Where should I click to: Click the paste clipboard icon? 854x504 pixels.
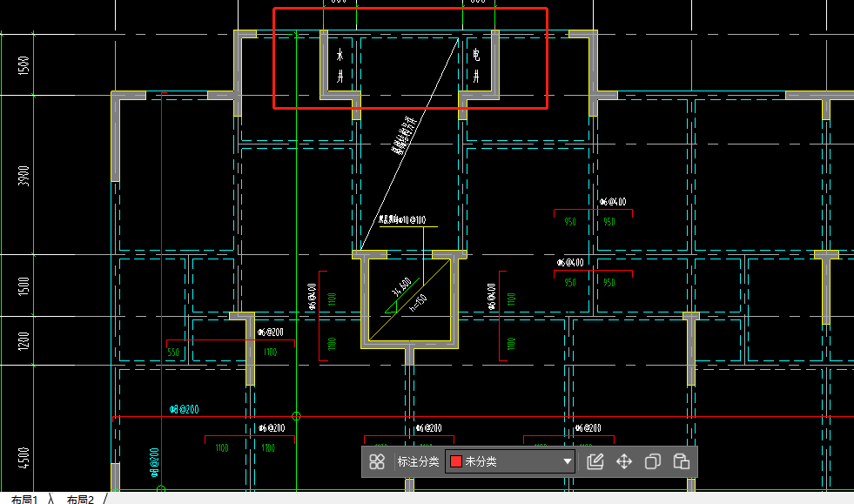click(682, 461)
